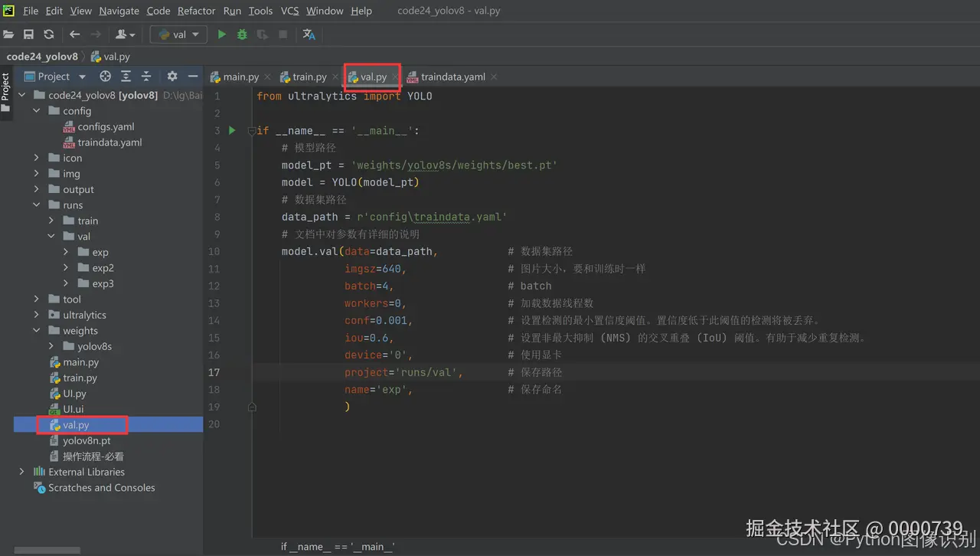Click the bottom breadcrumb if __name__ == '__main__'
This screenshot has height=556, width=980.
[x=338, y=547]
